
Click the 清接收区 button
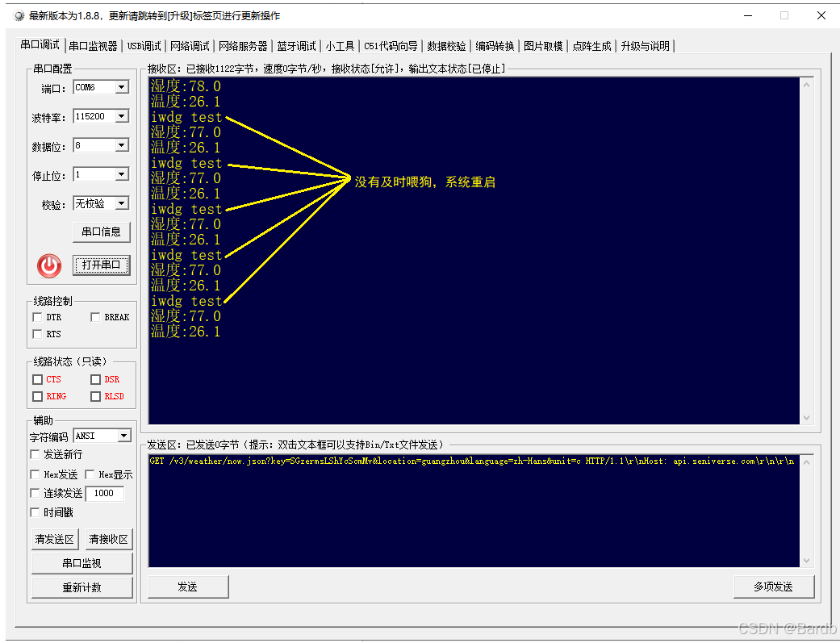109,539
